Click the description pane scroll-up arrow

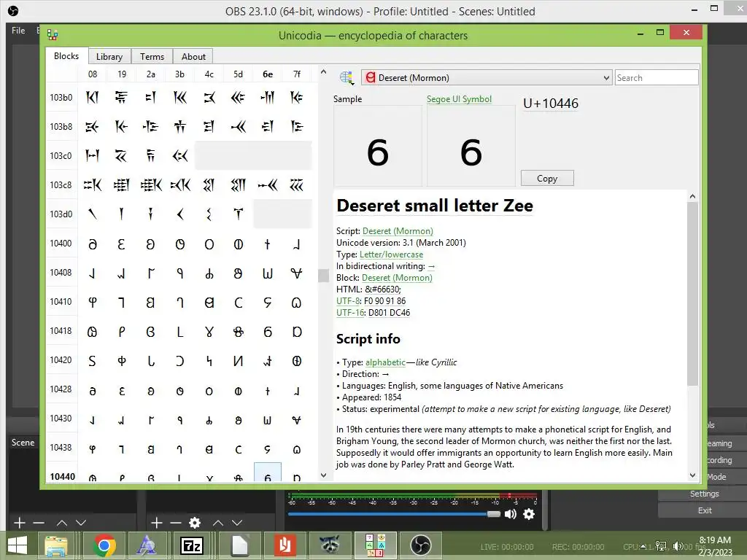(693, 196)
